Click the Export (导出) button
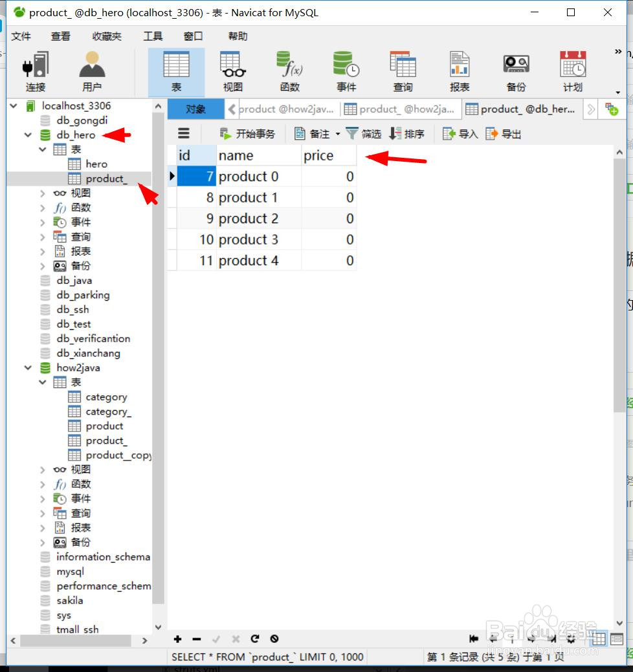633x672 pixels. pyautogui.click(x=505, y=133)
